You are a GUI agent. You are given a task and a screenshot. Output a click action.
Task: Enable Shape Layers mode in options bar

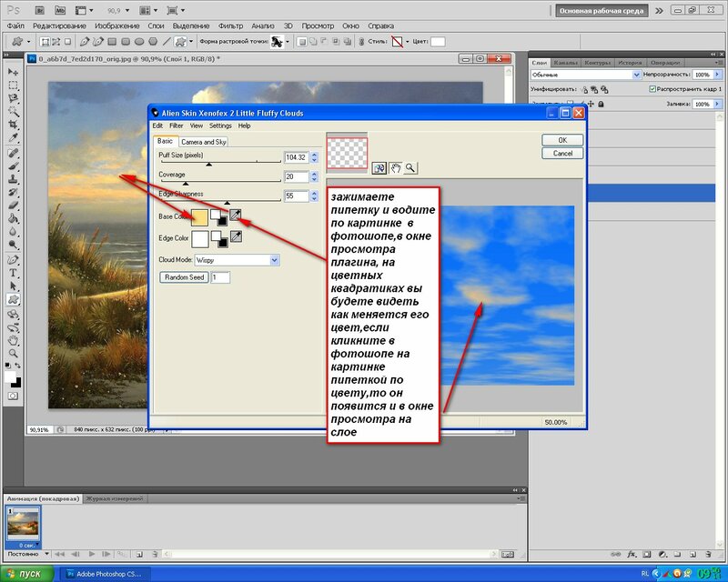coord(45,42)
